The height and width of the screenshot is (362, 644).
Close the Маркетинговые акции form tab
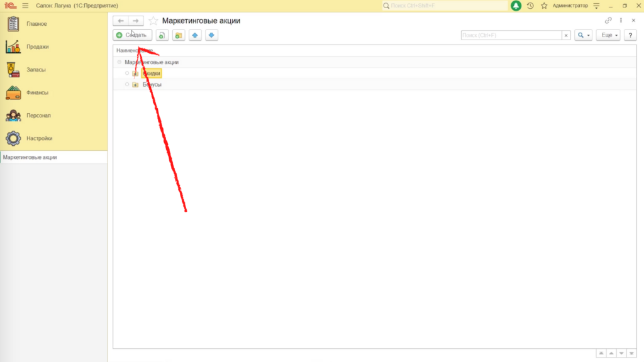(x=633, y=21)
